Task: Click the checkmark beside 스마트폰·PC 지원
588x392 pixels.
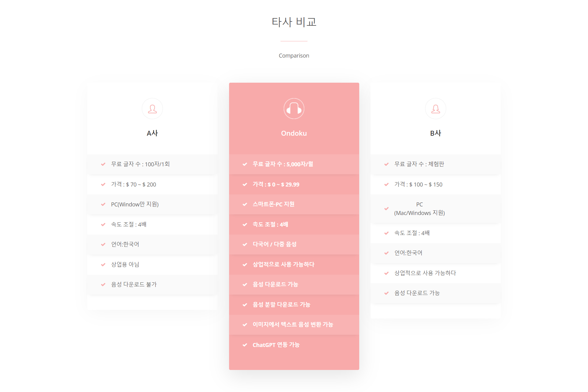Action: tap(245, 204)
